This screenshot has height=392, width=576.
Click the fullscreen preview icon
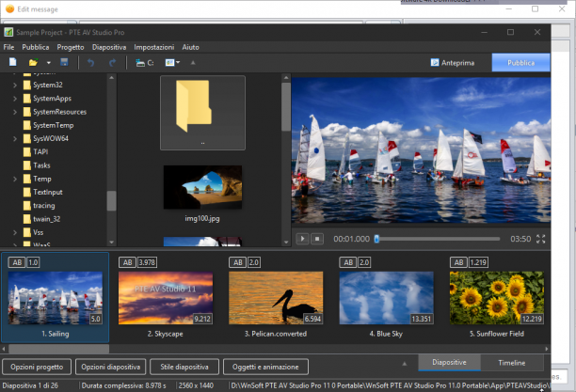[x=541, y=239]
